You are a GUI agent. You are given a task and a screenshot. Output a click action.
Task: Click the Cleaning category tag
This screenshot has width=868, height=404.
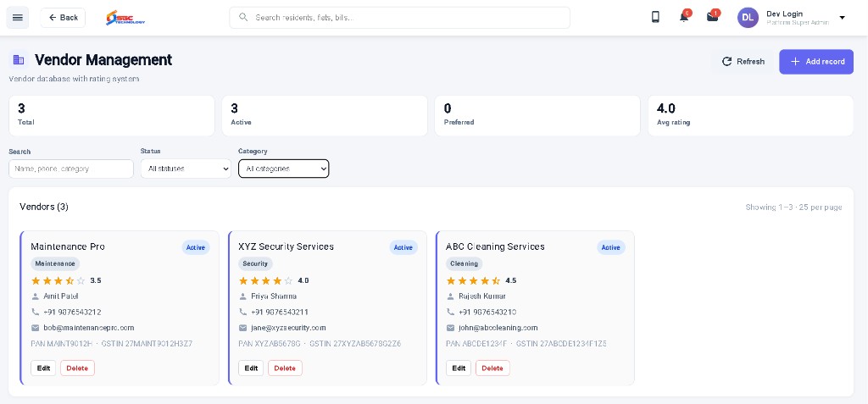tap(464, 263)
